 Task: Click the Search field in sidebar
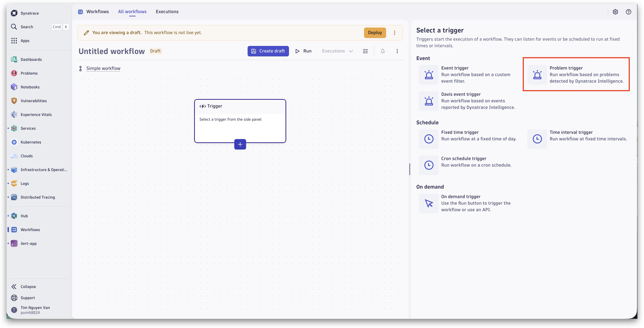tap(39, 27)
